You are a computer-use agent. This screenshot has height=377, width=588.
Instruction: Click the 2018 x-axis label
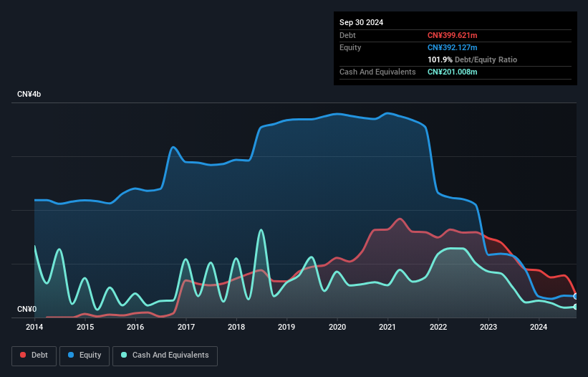(x=236, y=327)
